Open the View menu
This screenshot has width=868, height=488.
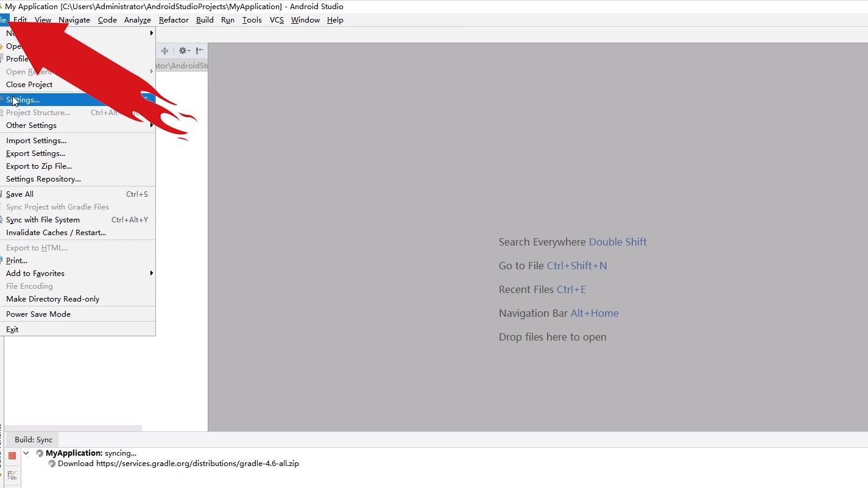pyautogui.click(x=43, y=20)
